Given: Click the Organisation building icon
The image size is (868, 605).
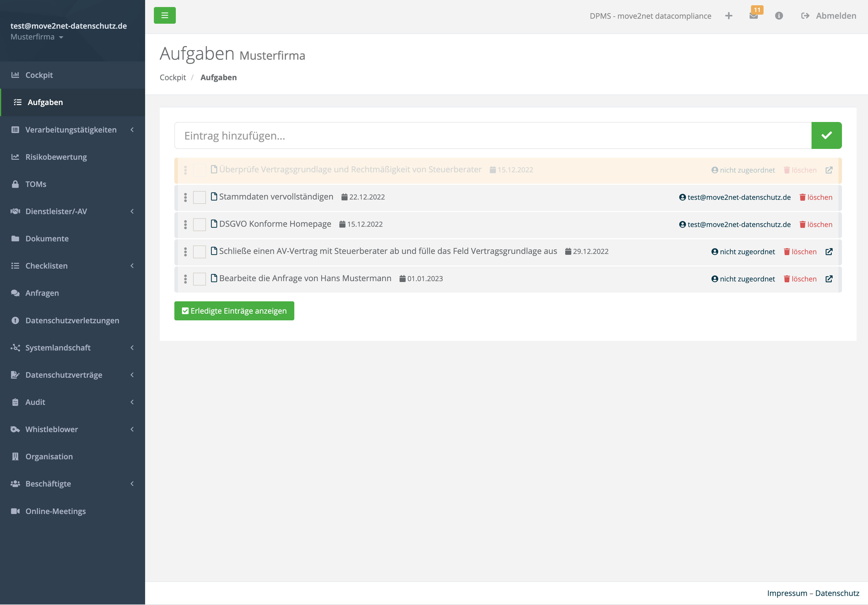Looking at the screenshot, I should click(x=15, y=456).
